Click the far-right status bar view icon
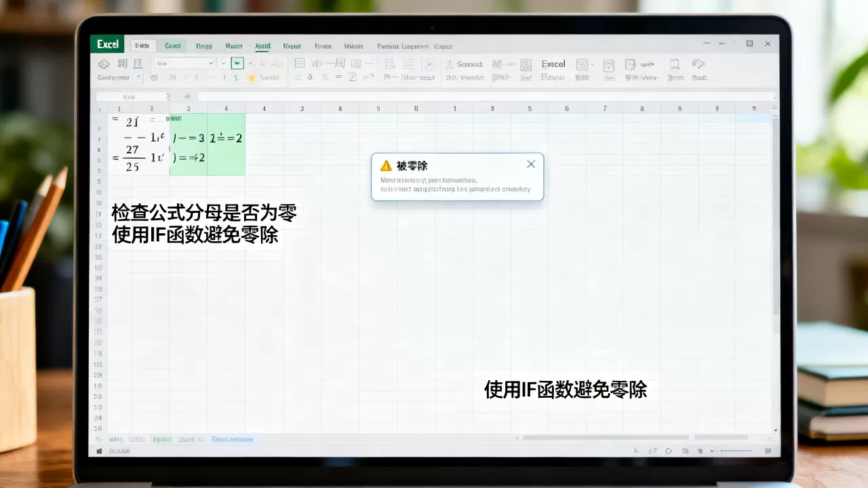Image resolution: width=868 pixels, height=488 pixels. (x=768, y=451)
